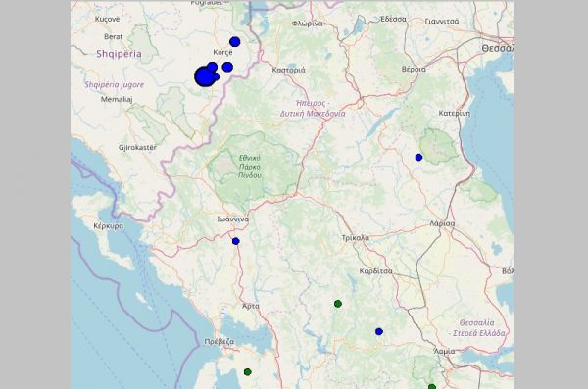This screenshot has height=389, width=588.
Task: Click the green marker south of Καρδίτσα
Action: coord(338,304)
